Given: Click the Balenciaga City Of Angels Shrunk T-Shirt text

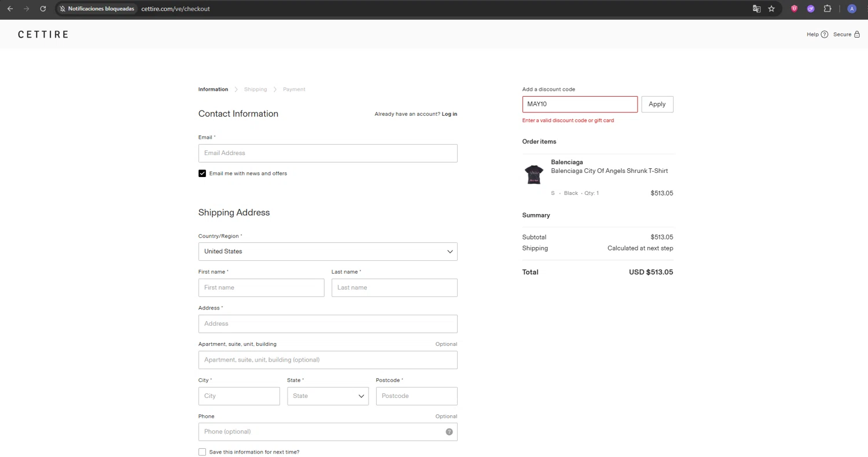Looking at the screenshot, I should [x=609, y=171].
